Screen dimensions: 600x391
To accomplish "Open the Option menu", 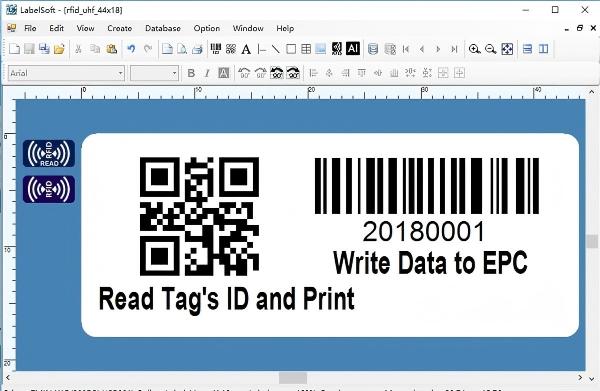I will click(x=207, y=28).
